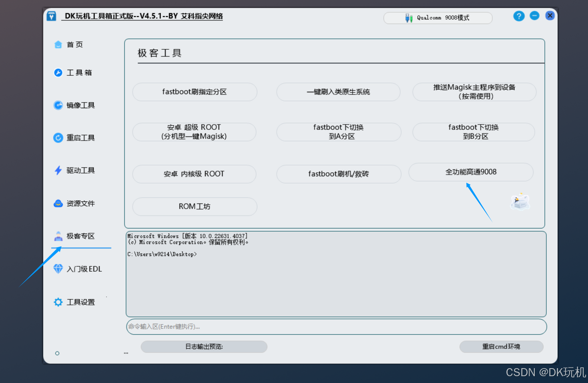Open the 首页 menu item
Screen dimensions: 588x383
click(x=74, y=44)
